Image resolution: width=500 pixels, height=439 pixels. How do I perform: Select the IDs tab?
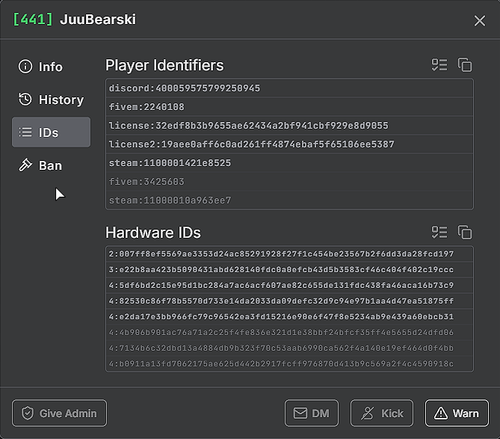(51, 132)
